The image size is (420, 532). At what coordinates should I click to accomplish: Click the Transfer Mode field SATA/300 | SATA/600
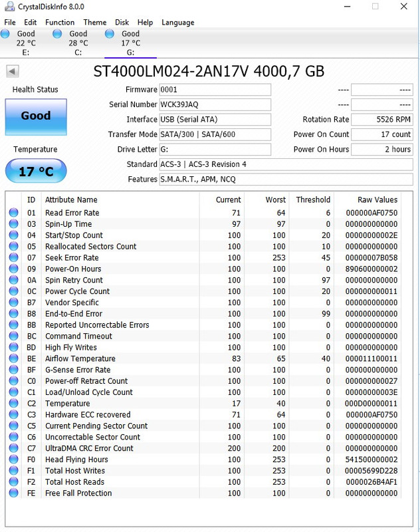pos(215,134)
